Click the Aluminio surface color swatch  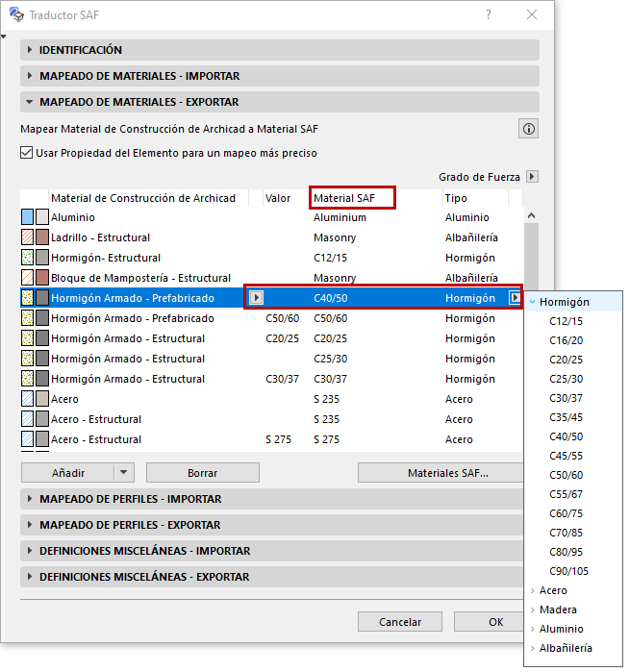(42, 217)
